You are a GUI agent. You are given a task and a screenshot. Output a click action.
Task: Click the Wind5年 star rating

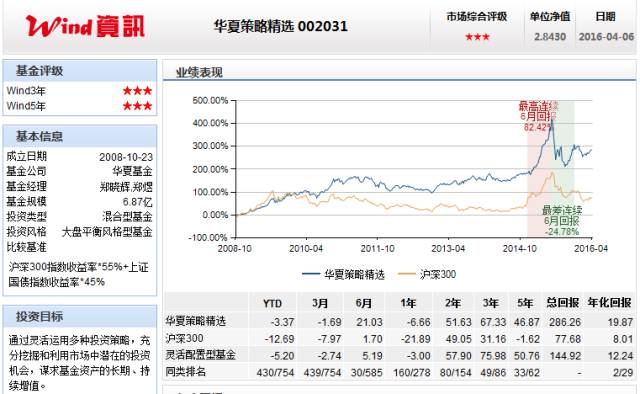click(x=138, y=106)
